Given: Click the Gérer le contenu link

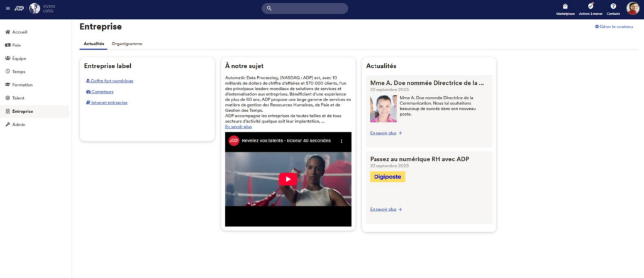Looking at the screenshot, I should click(614, 26).
